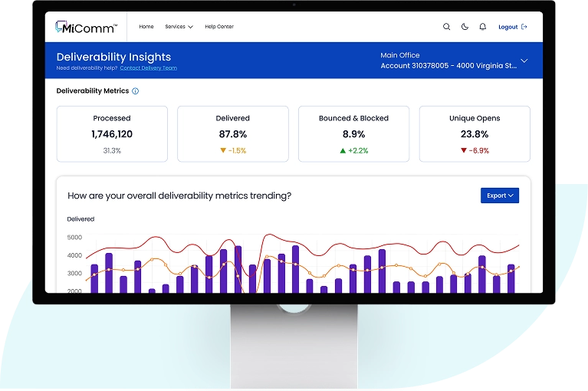Open the Processed metric card
The width and height of the screenshot is (588, 391).
tap(112, 134)
